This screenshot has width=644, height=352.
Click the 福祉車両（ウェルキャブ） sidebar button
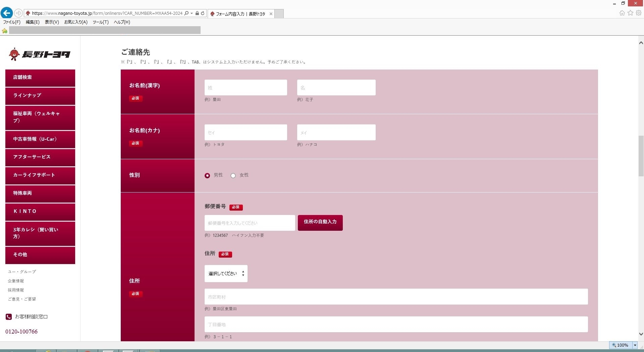[40, 118]
